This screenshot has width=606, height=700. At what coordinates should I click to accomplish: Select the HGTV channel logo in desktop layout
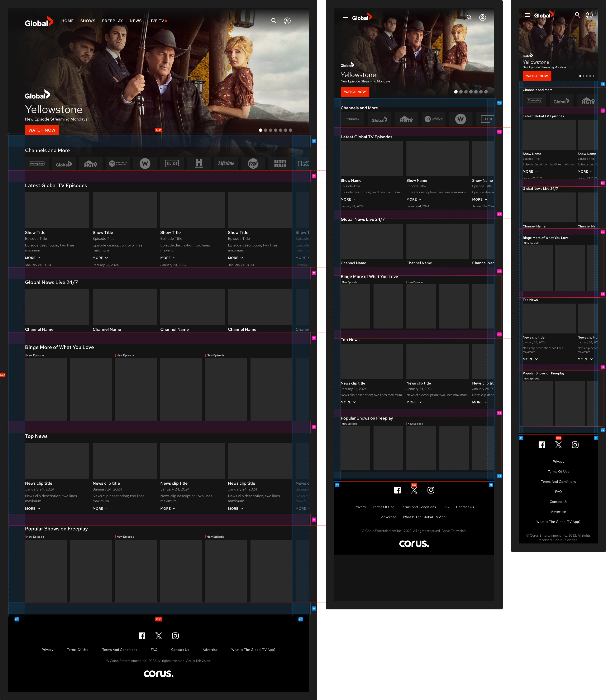coord(91,164)
